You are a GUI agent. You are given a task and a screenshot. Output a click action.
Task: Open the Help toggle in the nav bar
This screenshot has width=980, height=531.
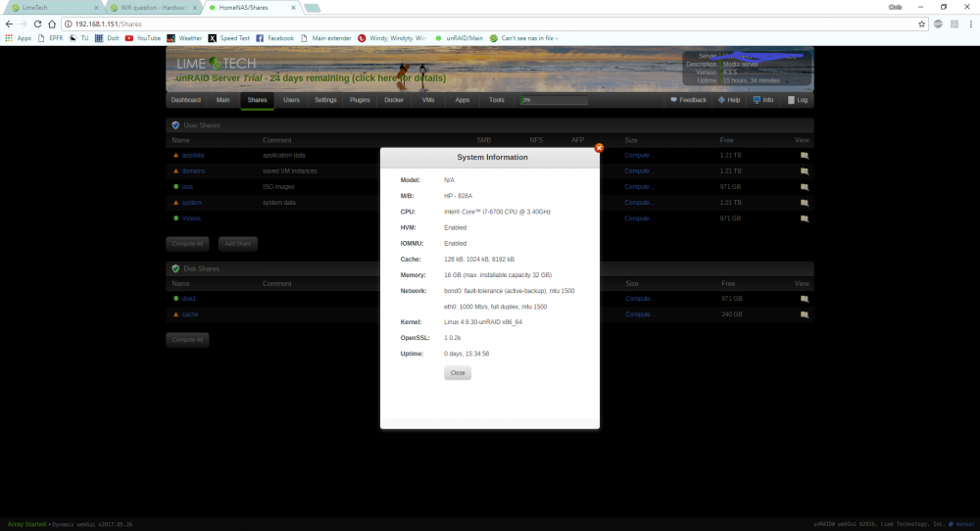coord(729,100)
